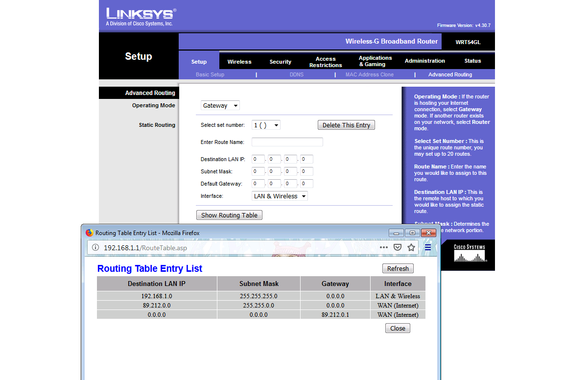The image size is (588, 380).
Task: Minimize the Routing Table popup window
Action: (x=397, y=233)
